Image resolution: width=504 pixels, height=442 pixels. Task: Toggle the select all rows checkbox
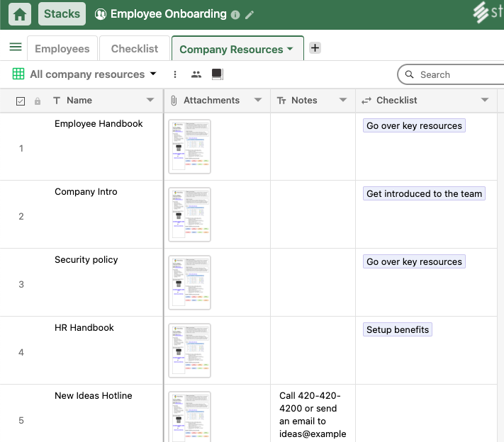coord(21,101)
